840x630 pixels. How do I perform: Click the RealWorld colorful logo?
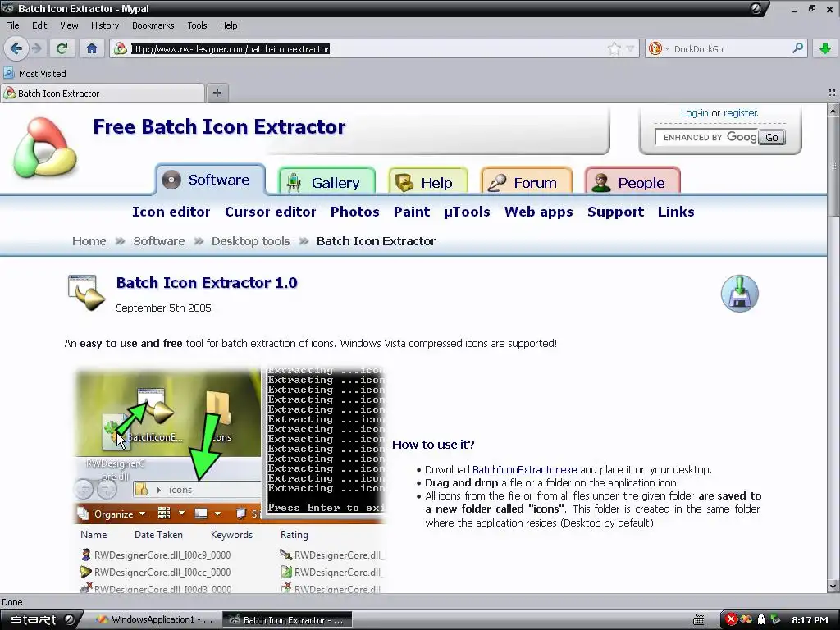[45, 148]
